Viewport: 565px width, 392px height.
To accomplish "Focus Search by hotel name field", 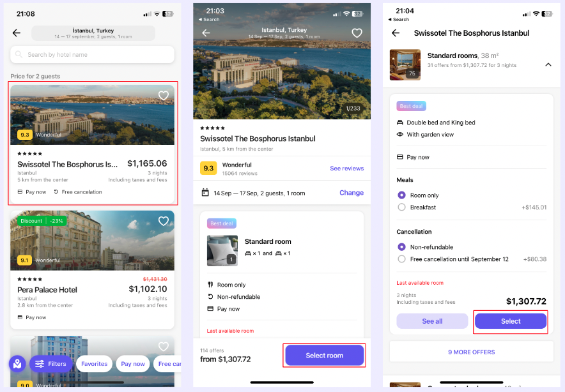I will pos(92,55).
